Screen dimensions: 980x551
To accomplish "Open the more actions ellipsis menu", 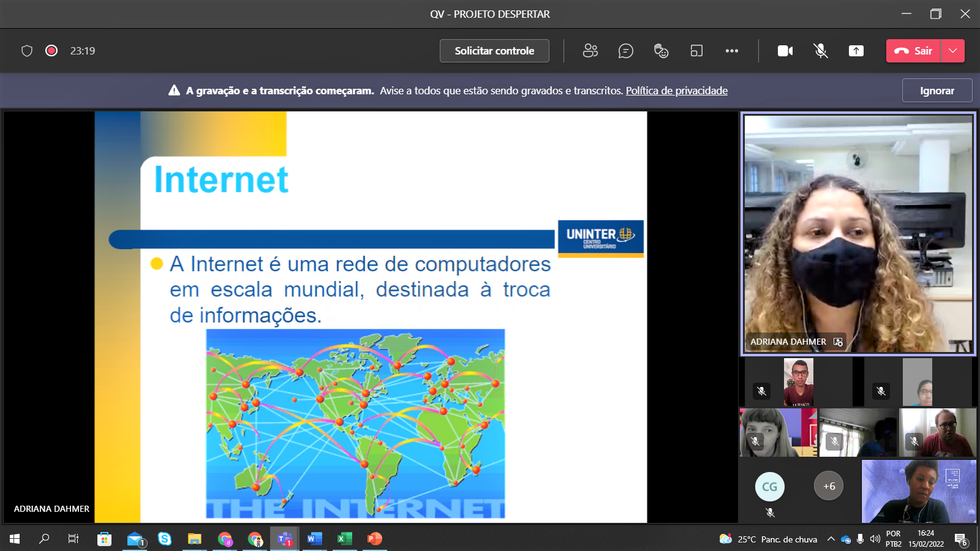I will [x=732, y=51].
